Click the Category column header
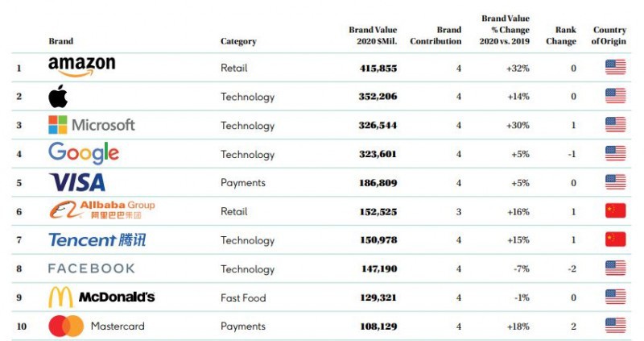The image size is (644, 341). tap(238, 41)
